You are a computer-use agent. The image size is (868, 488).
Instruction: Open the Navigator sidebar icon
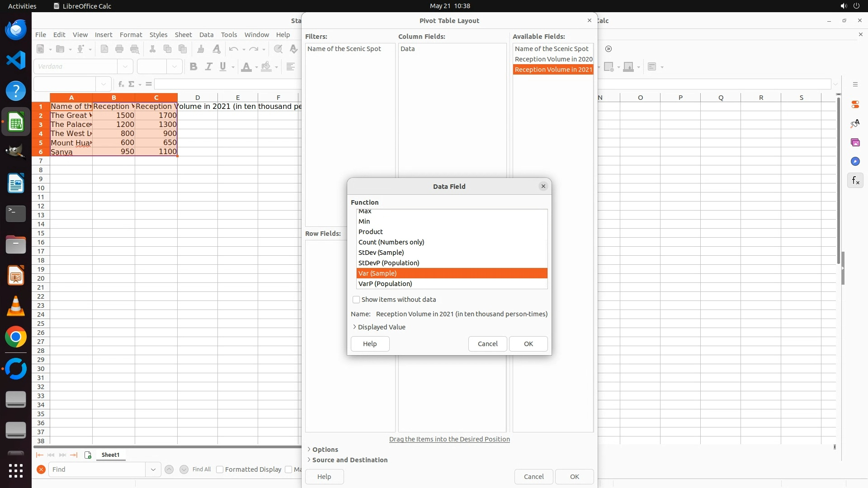pos(855,162)
